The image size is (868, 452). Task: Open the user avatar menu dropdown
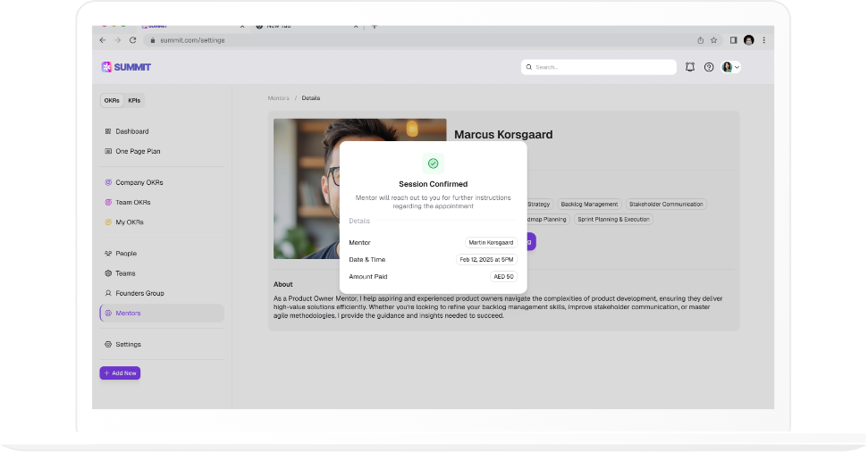730,67
